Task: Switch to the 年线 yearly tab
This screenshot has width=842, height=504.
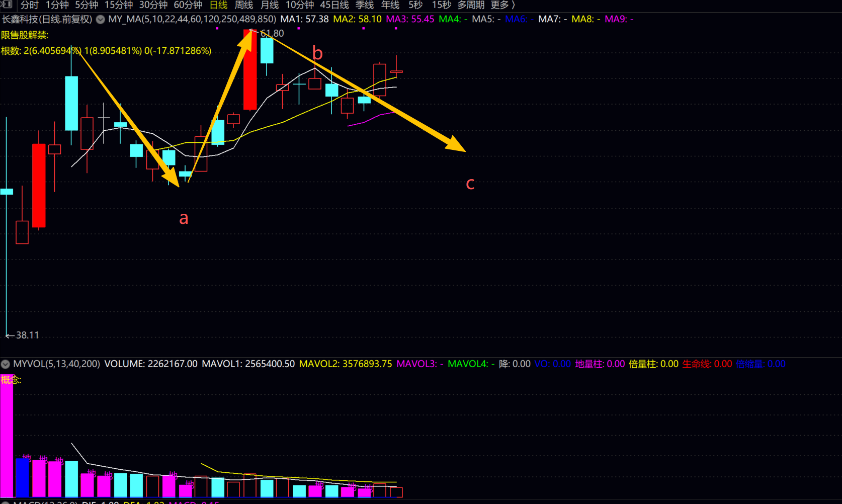Action: pyautogui.click(x=390, y=5)
